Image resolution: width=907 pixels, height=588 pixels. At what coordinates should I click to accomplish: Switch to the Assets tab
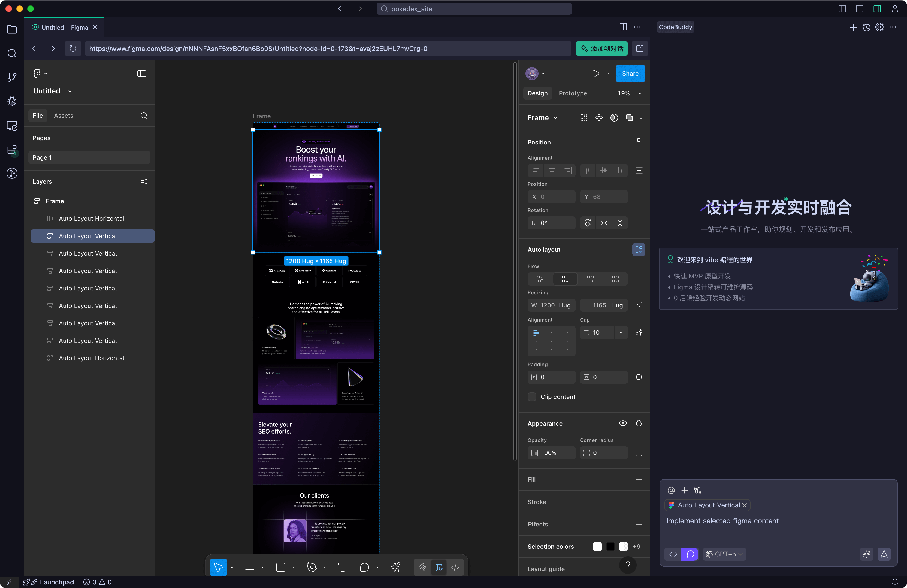pos(63,116)
